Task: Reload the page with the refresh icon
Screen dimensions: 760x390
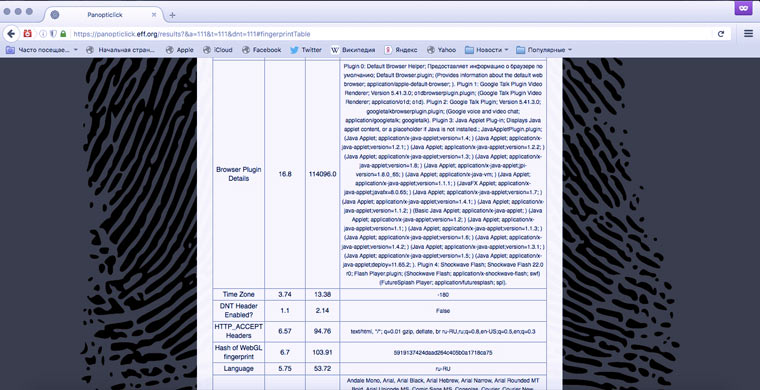Action: pyautogui.click(x=721, y=34)
